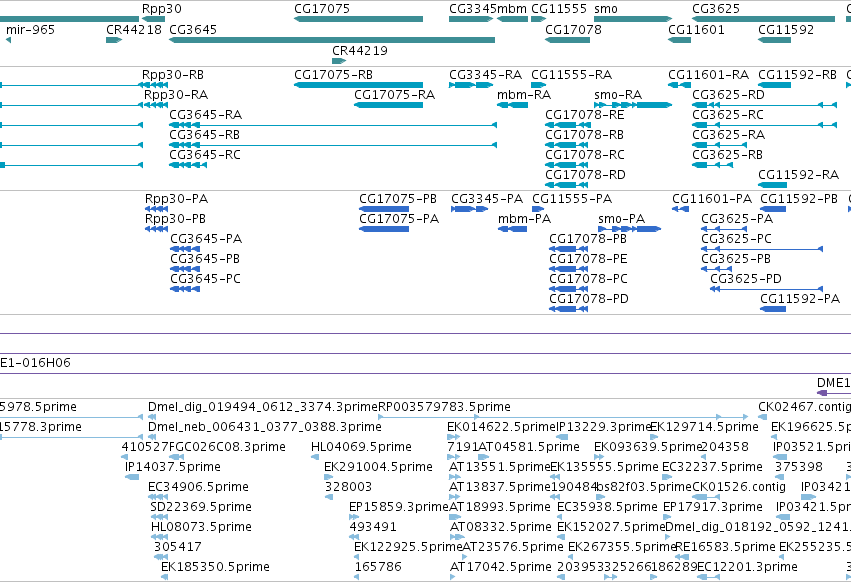Open EST EP17917.3prime

[x=713, y=507]
